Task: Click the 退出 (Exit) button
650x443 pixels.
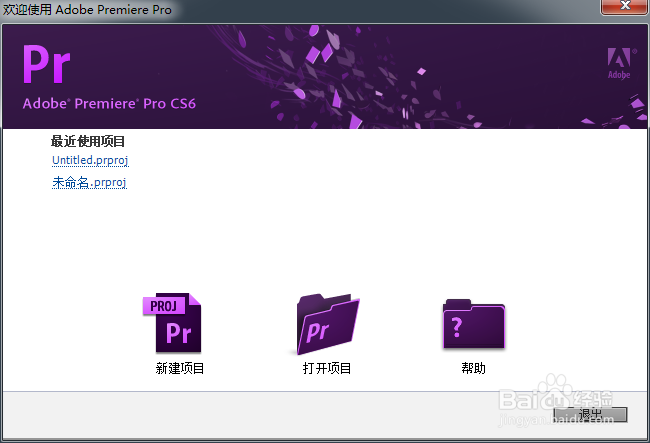Action: (590, 414)
